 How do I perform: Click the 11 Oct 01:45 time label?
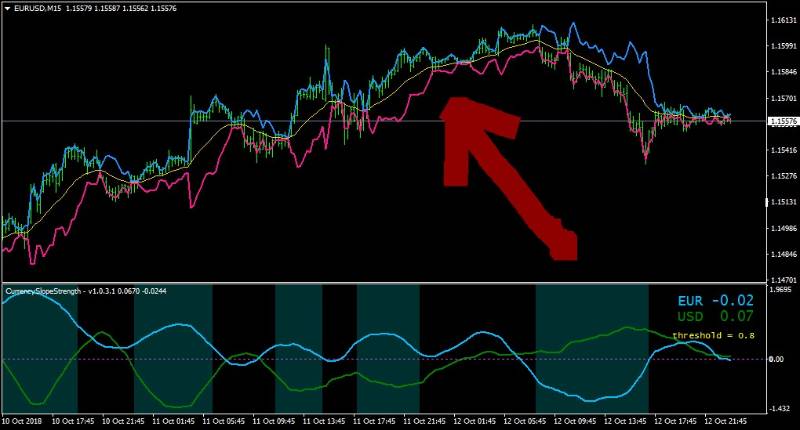tap(173, 421)
